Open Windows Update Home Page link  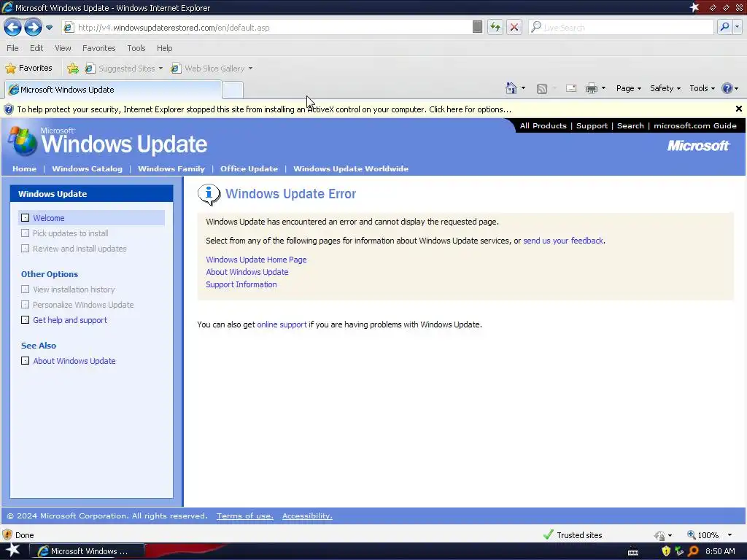(x=256, y=260)
